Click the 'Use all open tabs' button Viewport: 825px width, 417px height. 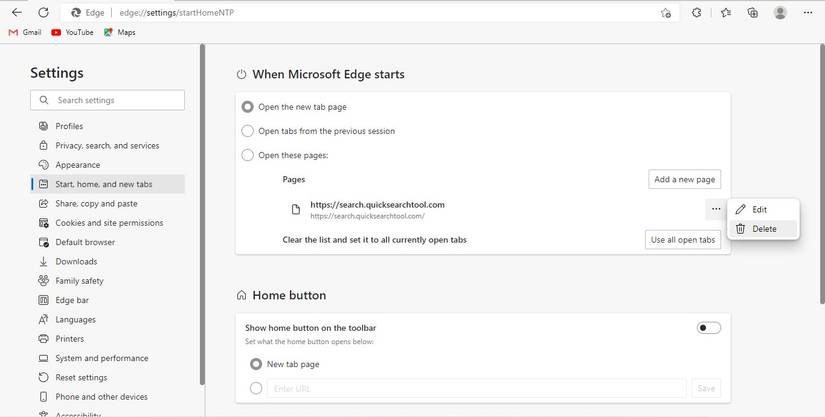[x=683, y=240]
